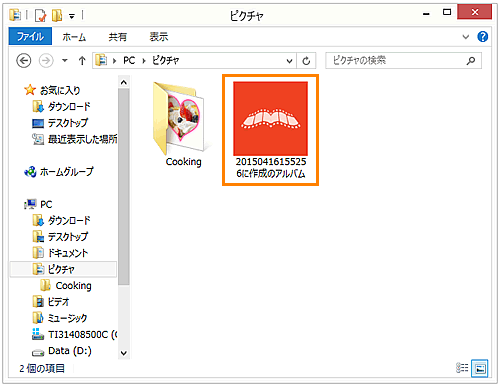Screen dimensions: 500x386
Task: Click the 最近表示した場所 icon
Action: click(x=38, y=139)
